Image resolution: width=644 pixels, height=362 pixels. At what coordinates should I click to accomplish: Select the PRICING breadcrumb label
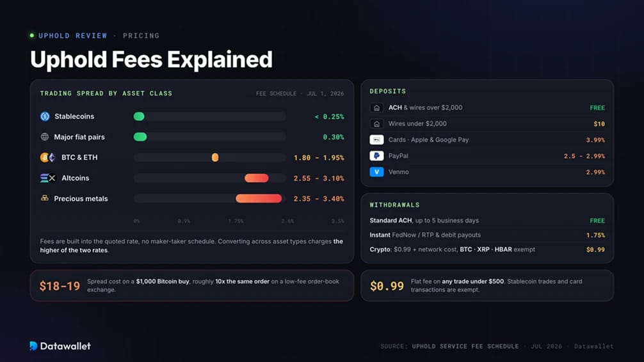click(141, 36)
